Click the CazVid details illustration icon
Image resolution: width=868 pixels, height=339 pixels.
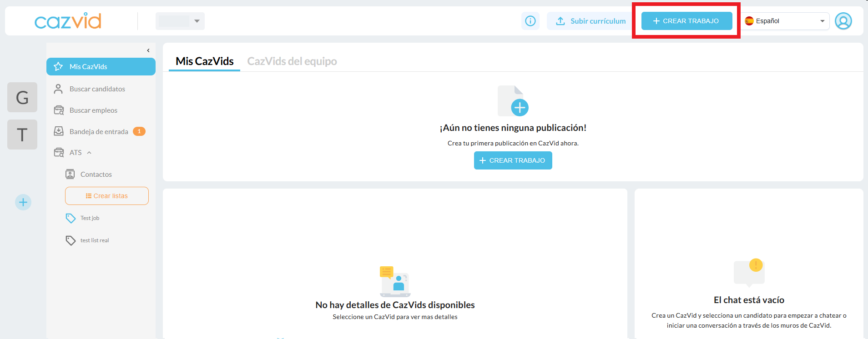(x=395, y=281)
